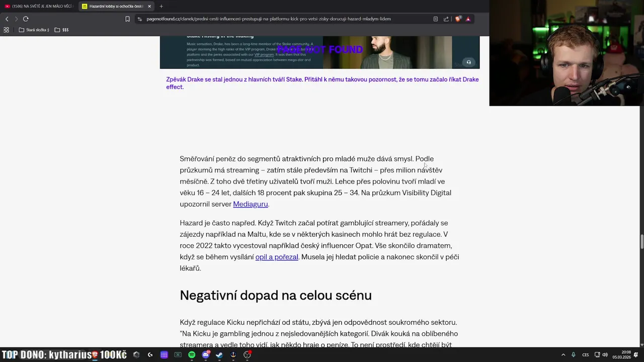Click the 'TOP DONO: kytharius 100Kč' overlay text

tap(64, 355)
